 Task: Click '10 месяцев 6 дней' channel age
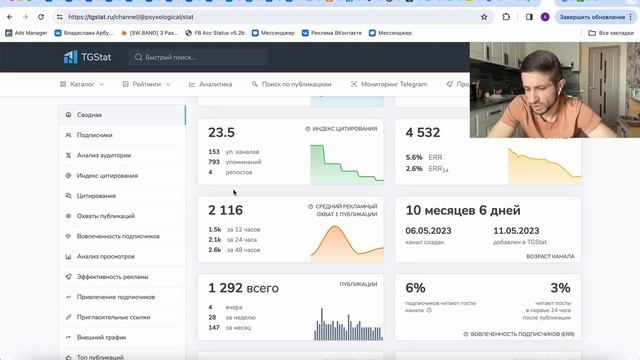pos(463,211)
